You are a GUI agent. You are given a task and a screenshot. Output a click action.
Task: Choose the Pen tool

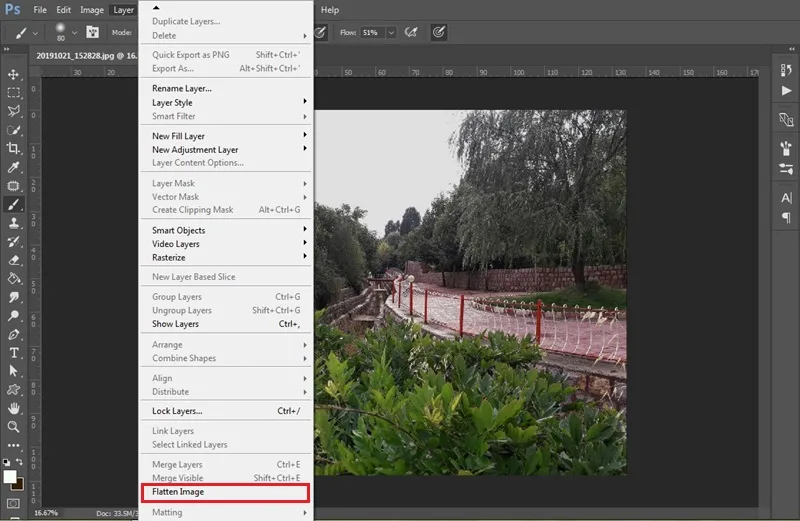coord(13,335)
